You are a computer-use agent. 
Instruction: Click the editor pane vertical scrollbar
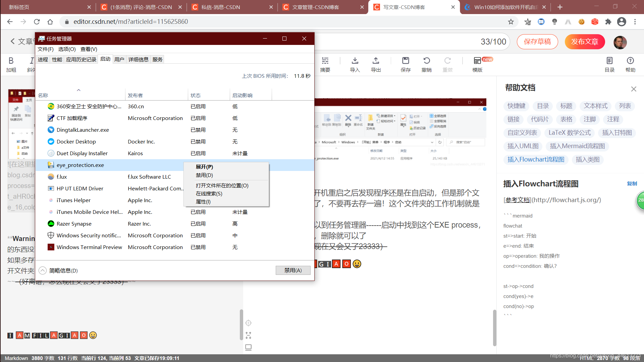pos(241,324)
